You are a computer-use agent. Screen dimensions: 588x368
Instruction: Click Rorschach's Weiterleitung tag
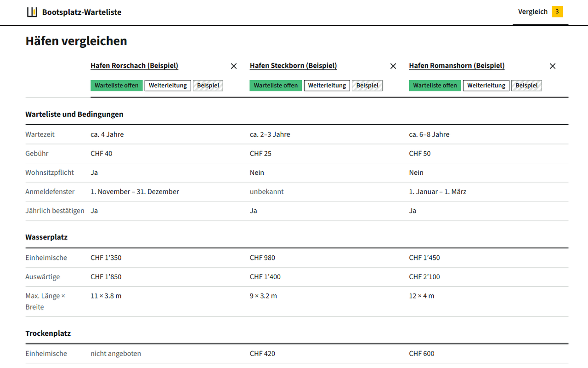coord(168,86)
